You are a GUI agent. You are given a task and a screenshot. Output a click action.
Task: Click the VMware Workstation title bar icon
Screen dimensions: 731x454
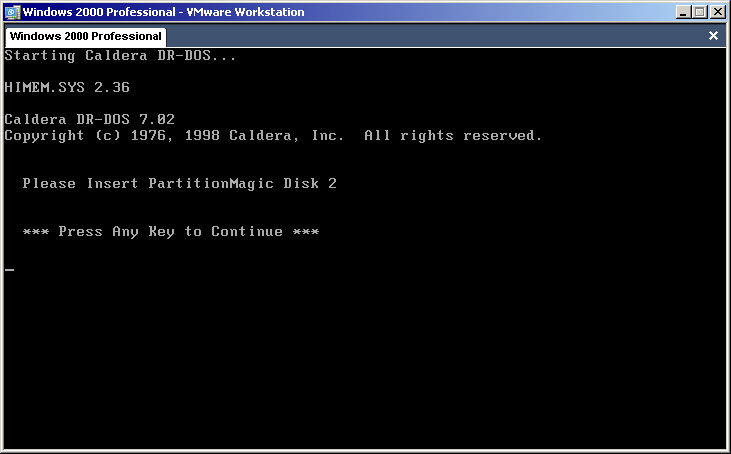[x=13, y=12]
